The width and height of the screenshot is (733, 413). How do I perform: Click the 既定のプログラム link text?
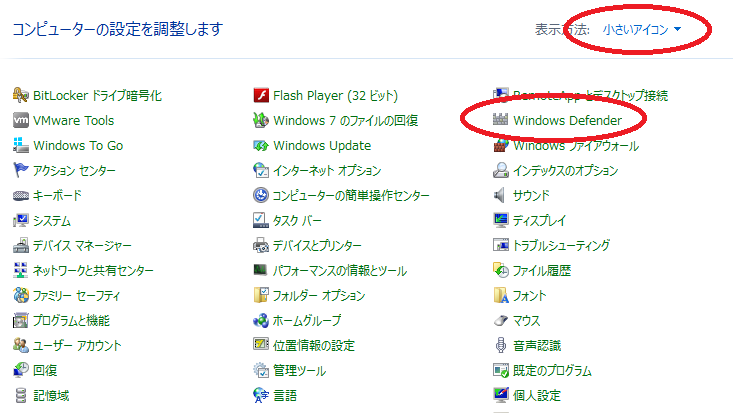pyautogui.click(x=552, y=370)
